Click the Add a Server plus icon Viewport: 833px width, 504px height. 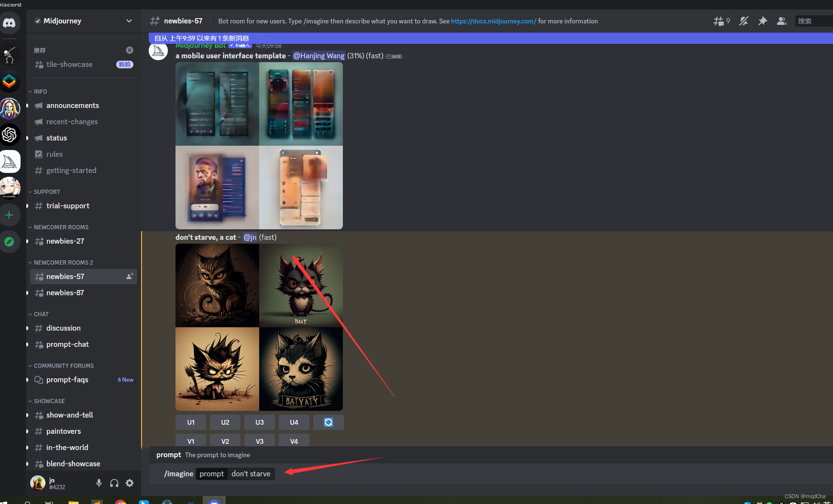click(10, 215)
